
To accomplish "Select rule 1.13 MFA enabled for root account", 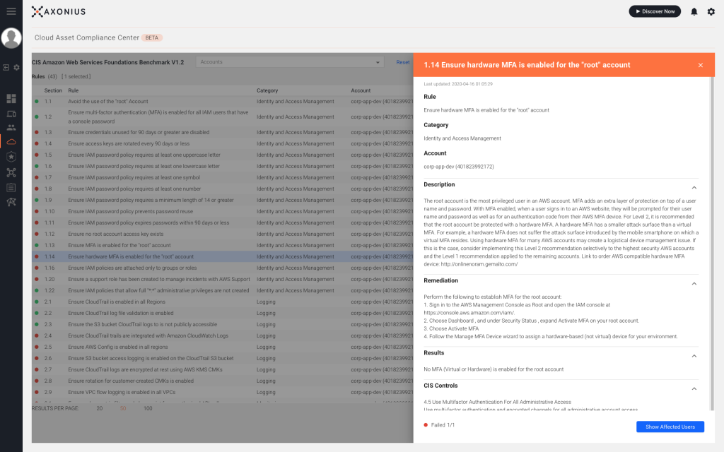I will tap(223, 245).
